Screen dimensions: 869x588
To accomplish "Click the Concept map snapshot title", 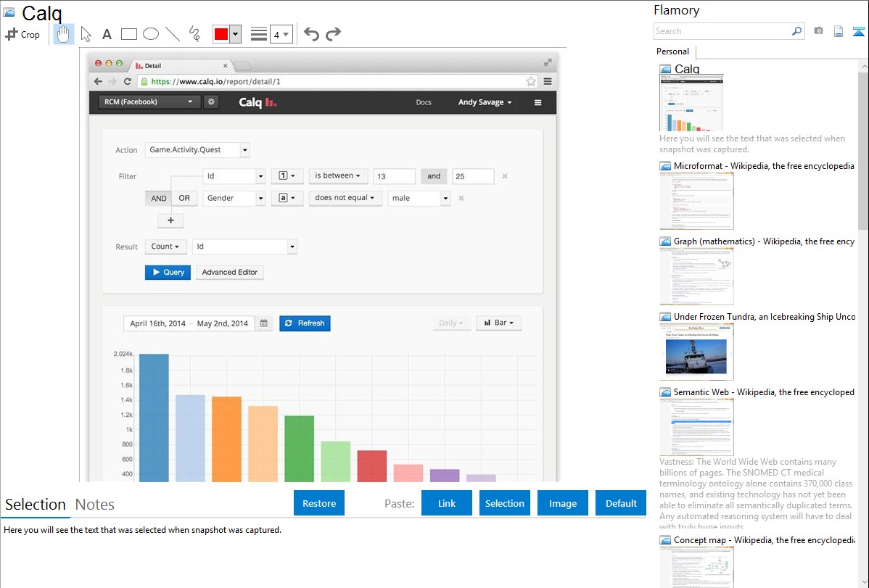I will tap(765, 539).
